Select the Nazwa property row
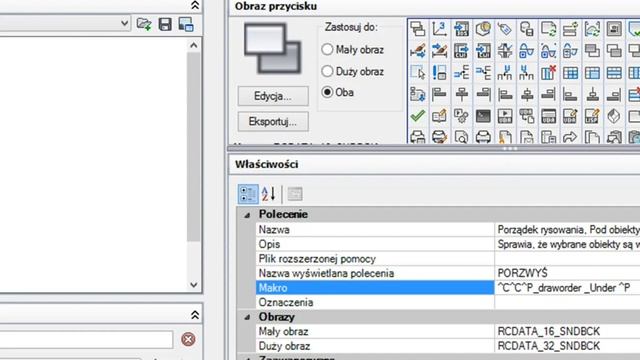The height and width of the screenshot is (360, 640). [448, 230]
